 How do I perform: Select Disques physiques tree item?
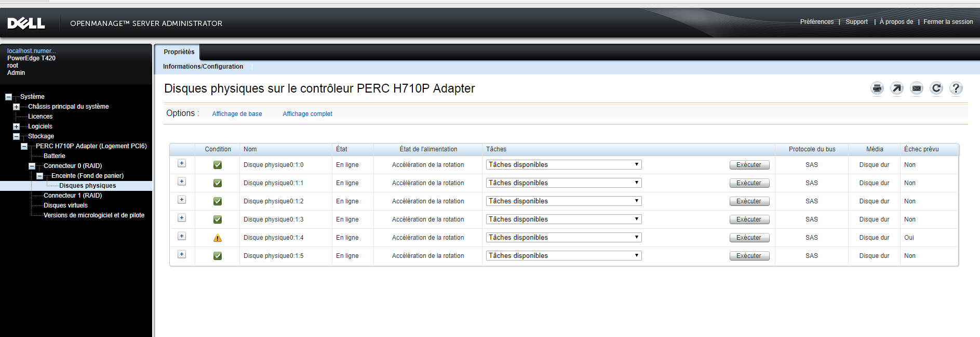pos(87,186)
